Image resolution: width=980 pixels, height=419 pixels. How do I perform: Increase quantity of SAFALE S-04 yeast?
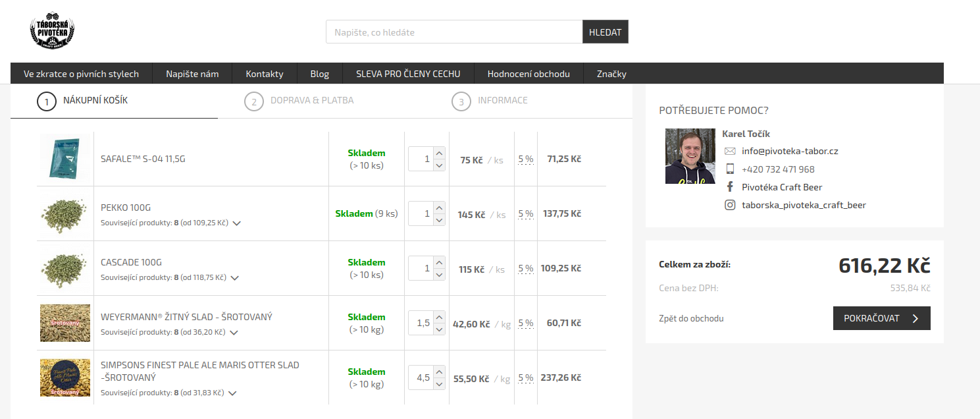[440, 153]
